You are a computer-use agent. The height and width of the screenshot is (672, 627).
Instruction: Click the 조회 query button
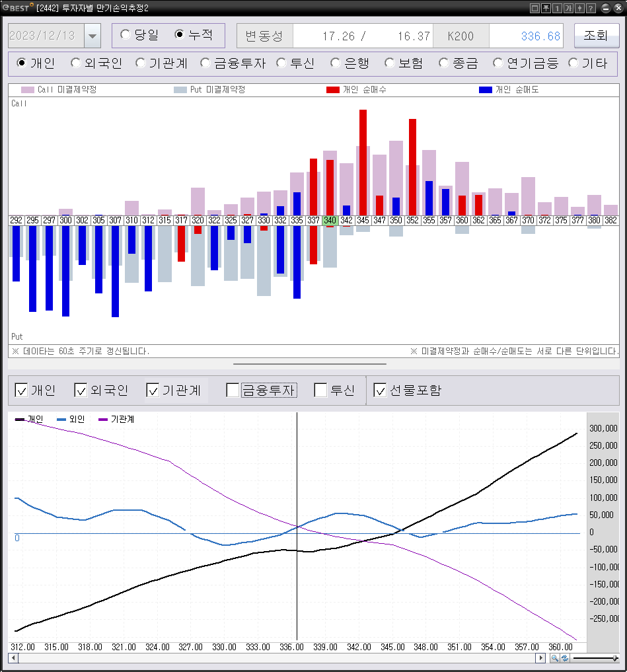(x=597, y=35)
